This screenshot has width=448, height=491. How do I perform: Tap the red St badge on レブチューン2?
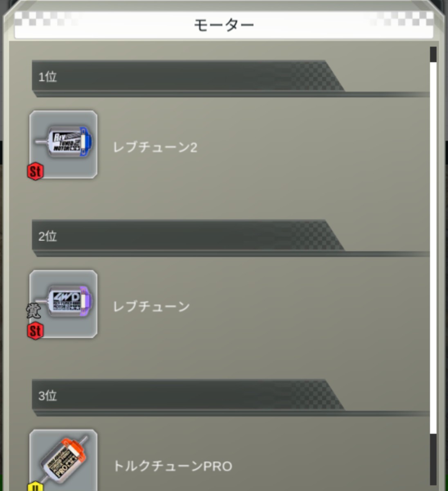click(35, 171)
